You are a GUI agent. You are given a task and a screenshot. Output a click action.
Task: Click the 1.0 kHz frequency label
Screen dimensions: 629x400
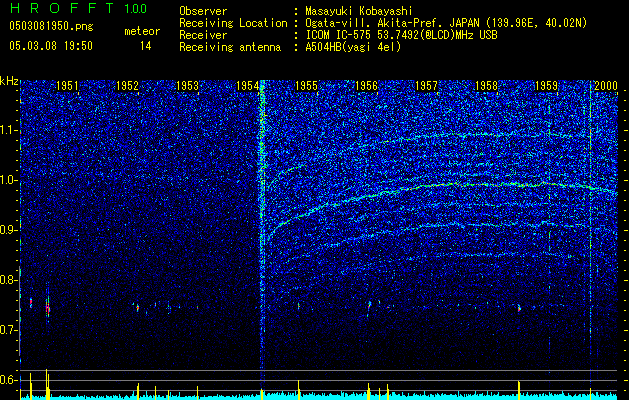(x=9, y=181)
